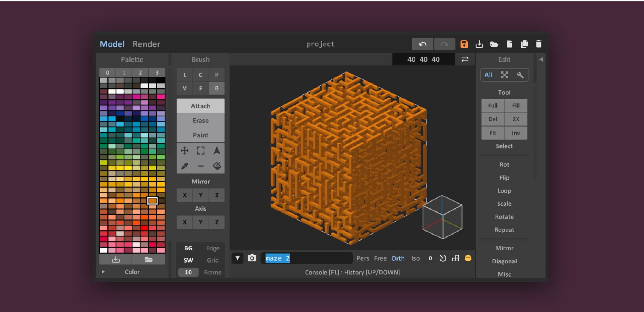Select the expand arrows edit mode icon

tap(504, 75)
